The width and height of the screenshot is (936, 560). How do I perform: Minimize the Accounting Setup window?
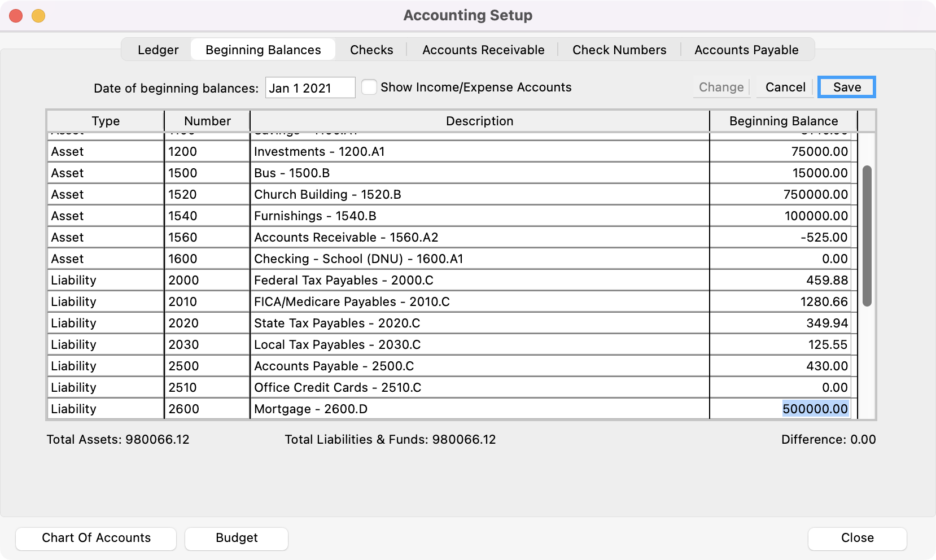[x=38, y=16]
